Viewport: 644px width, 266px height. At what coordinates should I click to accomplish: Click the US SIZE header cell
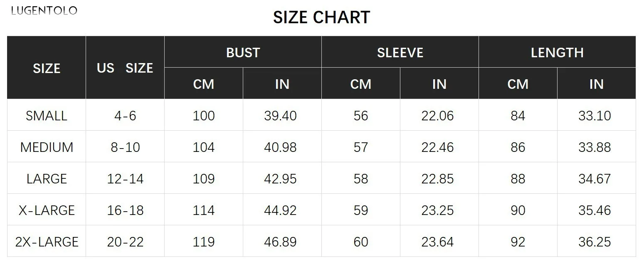tap(125, 68)
